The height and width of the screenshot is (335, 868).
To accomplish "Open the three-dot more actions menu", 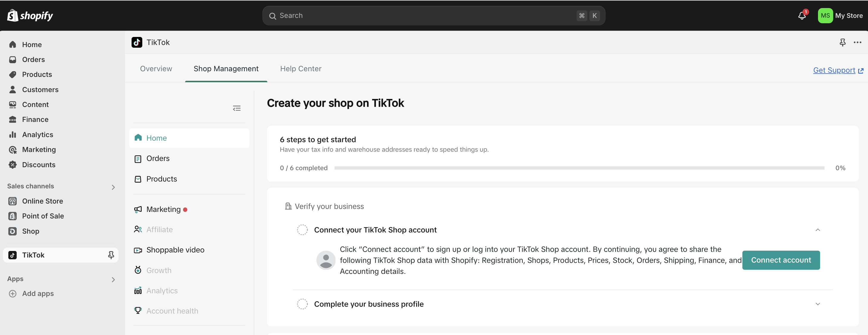I will click(x=858, y=42).
